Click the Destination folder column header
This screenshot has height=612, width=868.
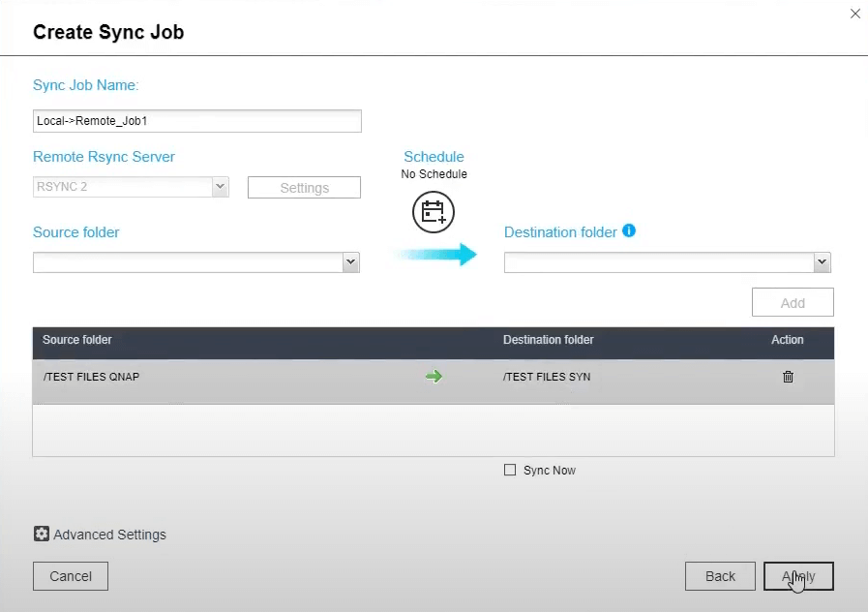pos(548,340)
